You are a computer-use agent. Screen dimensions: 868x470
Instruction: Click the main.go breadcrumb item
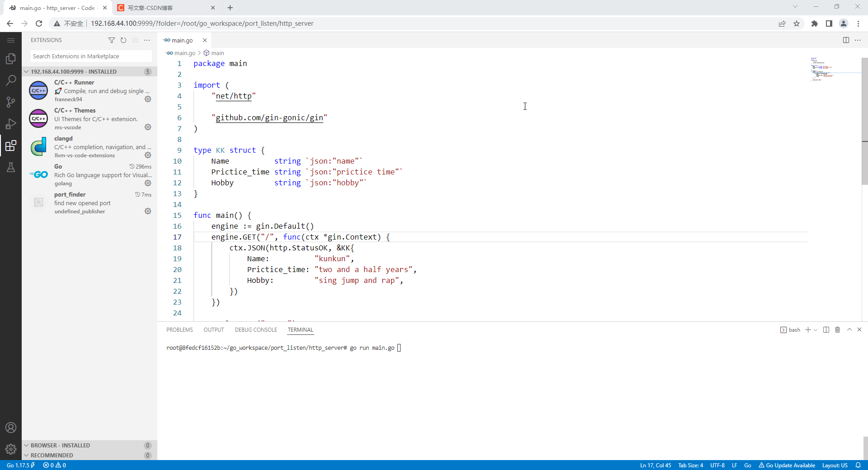coord(181,53)
